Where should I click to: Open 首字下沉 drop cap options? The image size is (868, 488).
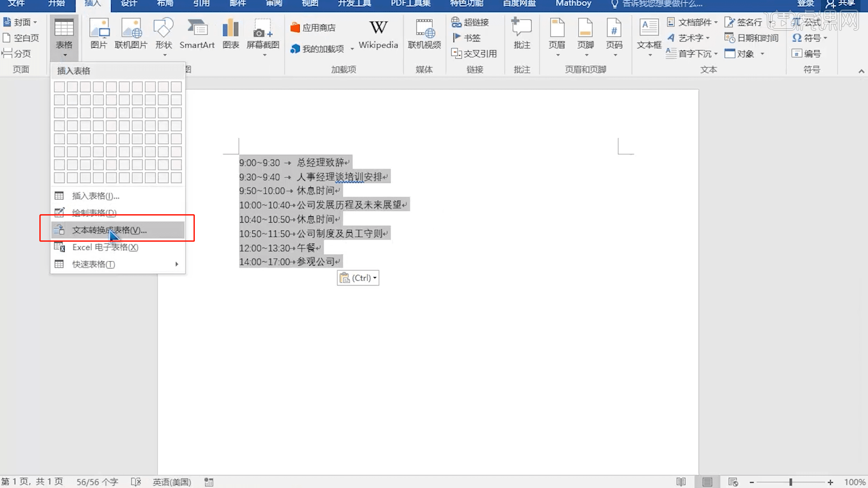tap(692, 54)
